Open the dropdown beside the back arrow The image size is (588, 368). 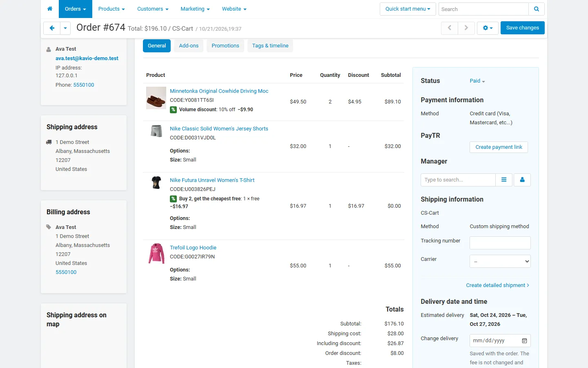65,28
